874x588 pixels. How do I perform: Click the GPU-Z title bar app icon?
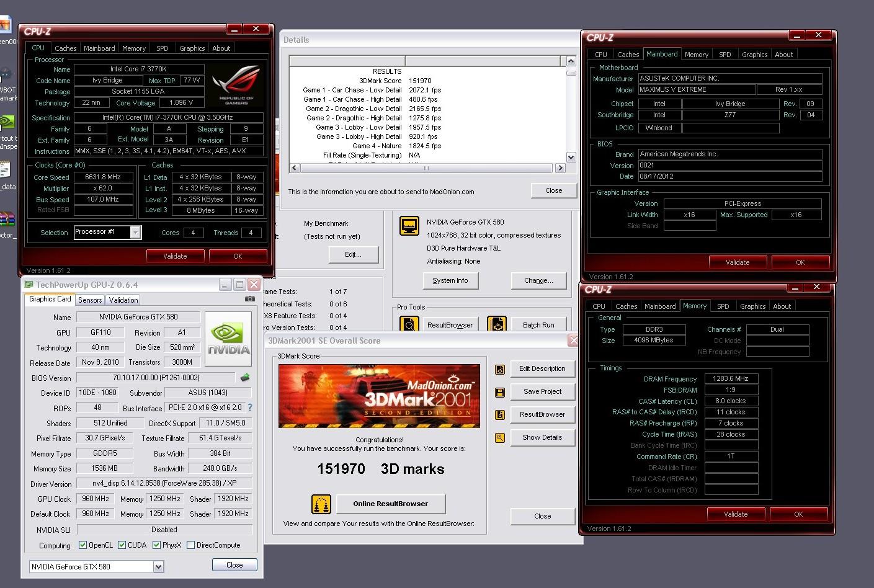(x=29, y=285)
